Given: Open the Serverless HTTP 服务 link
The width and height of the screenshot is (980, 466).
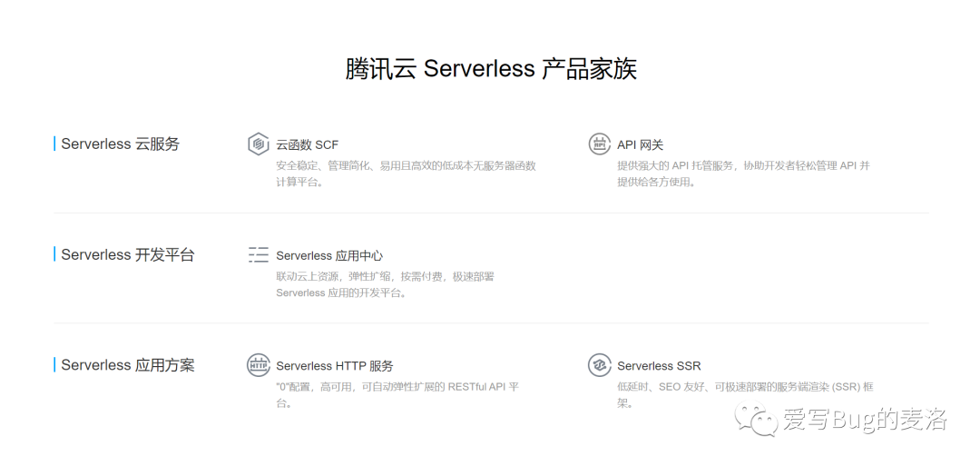Looking at the screenshot, I should (334, 367).
